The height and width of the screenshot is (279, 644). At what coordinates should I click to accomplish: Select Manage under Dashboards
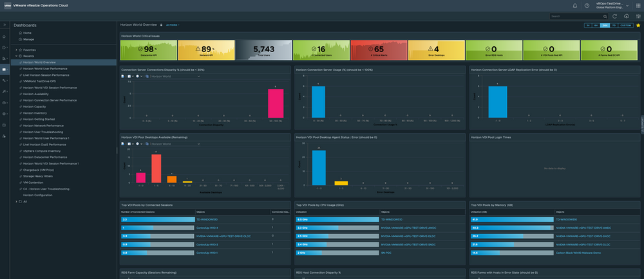pyautogui.click(x=28, y=39)
